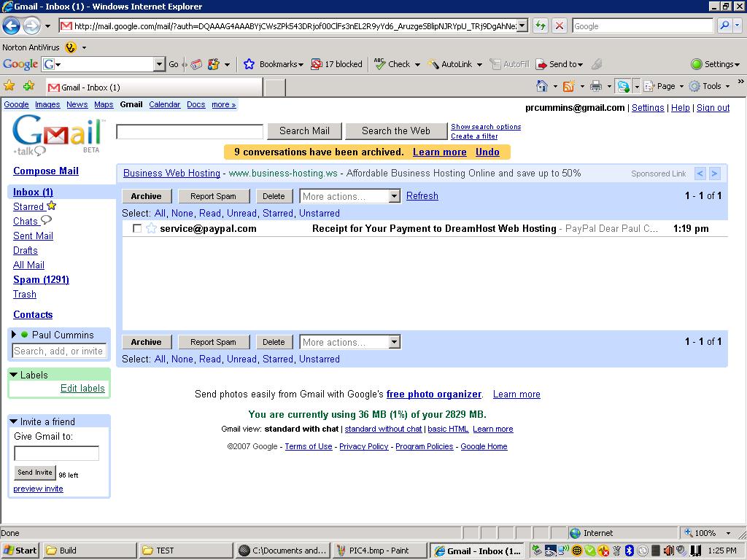Open the IE Page menu dropdown
Image resolution: width=747 pixels, height=560 pixels.
(664, 86)
